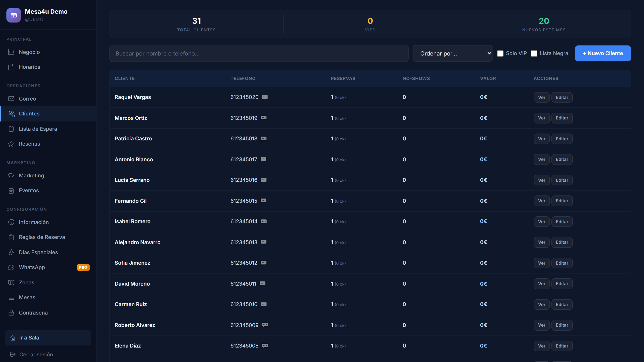Open the Ordenar por dropdown
The image size is (644, 362).
[452, 53]
